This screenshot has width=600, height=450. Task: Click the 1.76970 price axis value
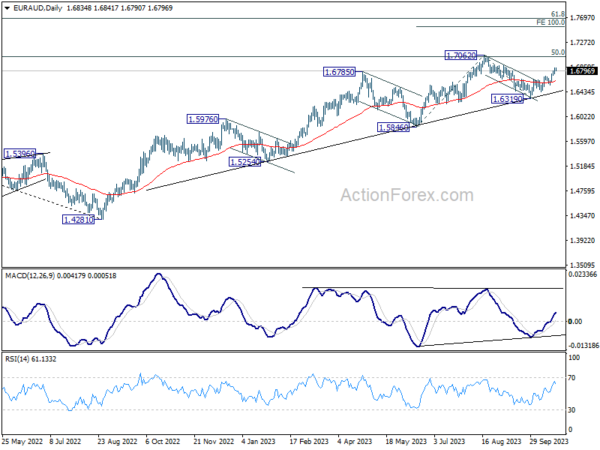(582, 18)
